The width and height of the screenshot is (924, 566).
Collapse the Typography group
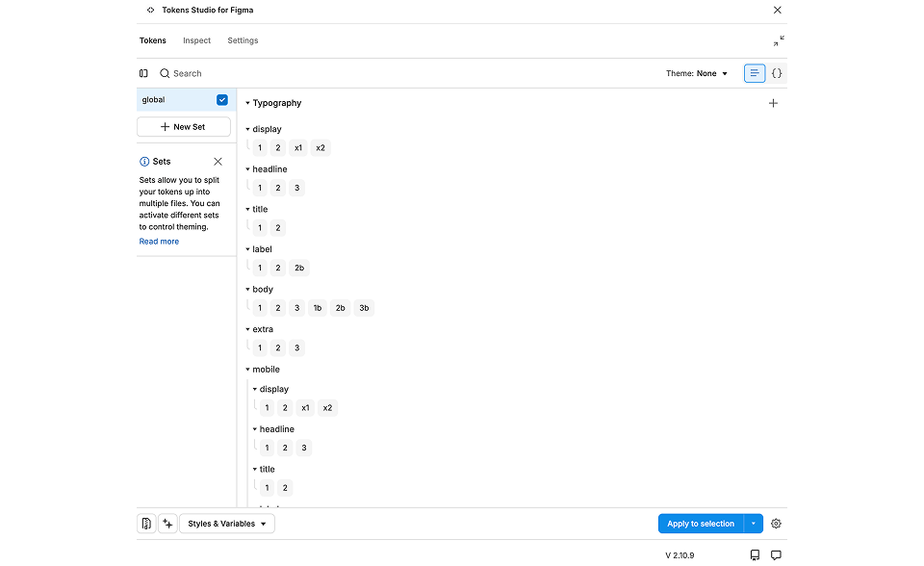tap(248, 103)
